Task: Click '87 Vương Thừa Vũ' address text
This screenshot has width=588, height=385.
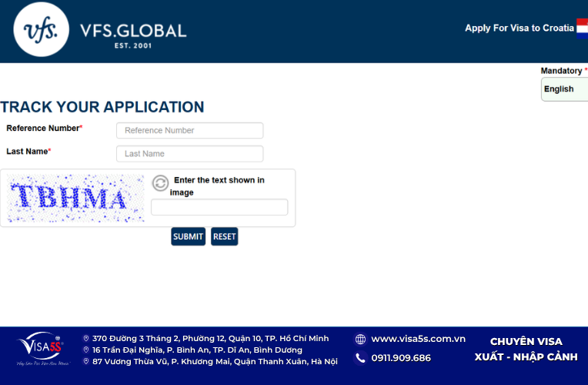Action: 215,362
